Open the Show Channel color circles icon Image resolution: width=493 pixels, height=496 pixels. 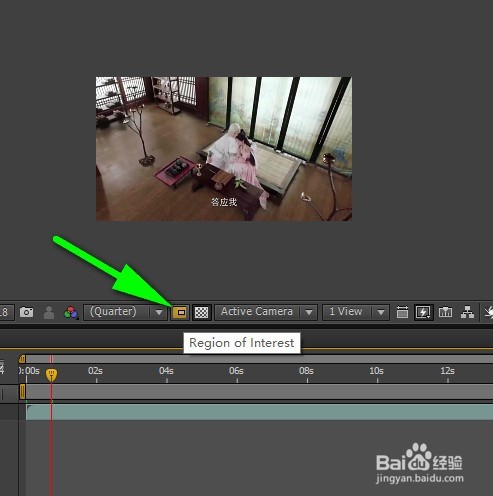pos(71,313)
